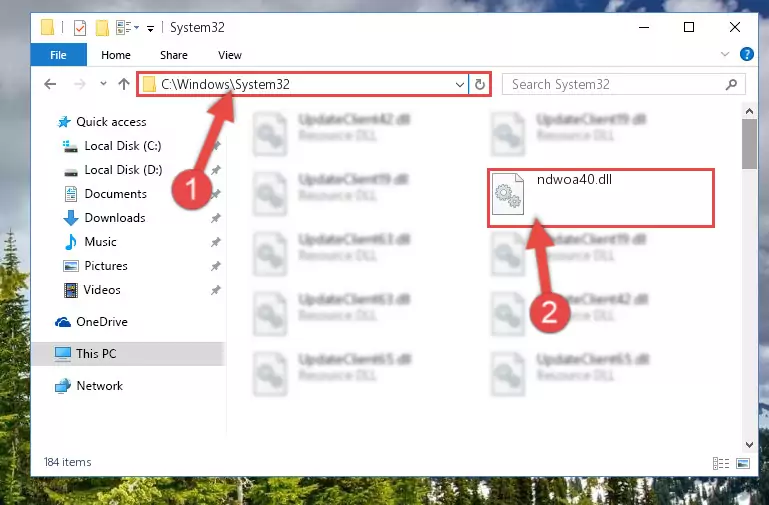Viewport: 769px width, 505px height.
Task: Click the 184 items status text
Action: [67, 462]
